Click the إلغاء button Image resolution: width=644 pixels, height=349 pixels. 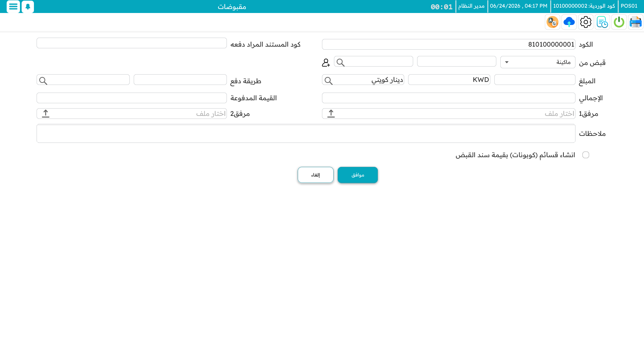315,175
